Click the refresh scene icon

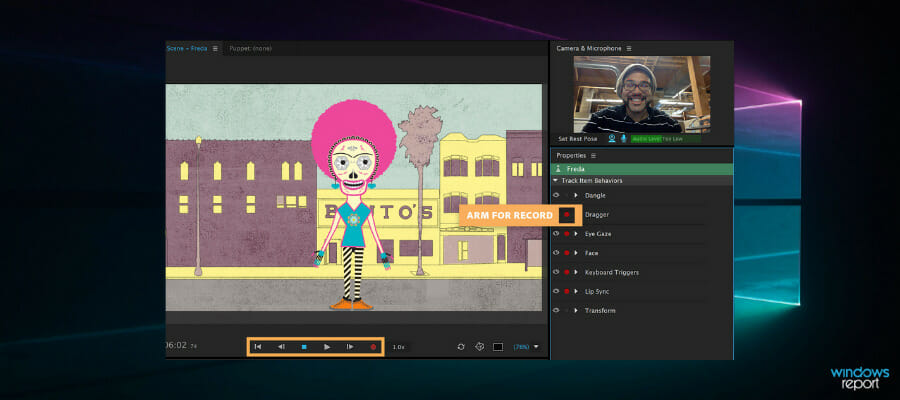click(x=460, y=347)
